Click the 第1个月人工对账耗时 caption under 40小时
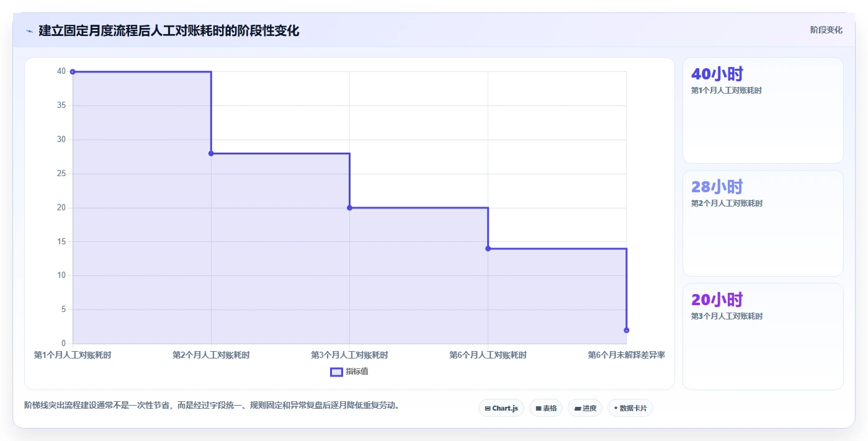The image size is (868, 441). (727, 91)
